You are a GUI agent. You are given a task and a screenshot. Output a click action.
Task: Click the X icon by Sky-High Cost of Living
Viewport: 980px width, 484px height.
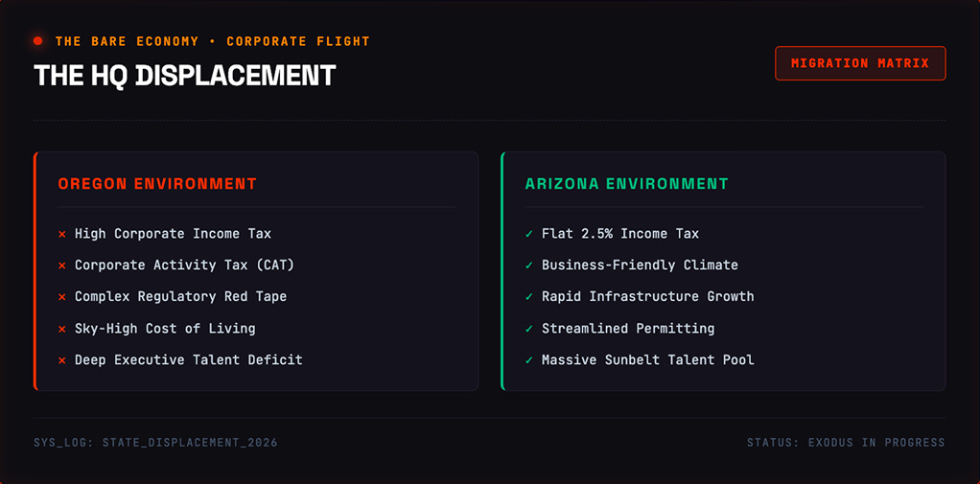(62, 329)
